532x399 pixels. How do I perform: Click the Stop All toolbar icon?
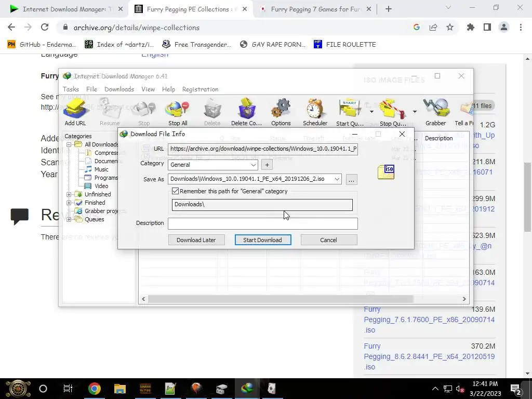pyautogui.click(x=178, y=112)
